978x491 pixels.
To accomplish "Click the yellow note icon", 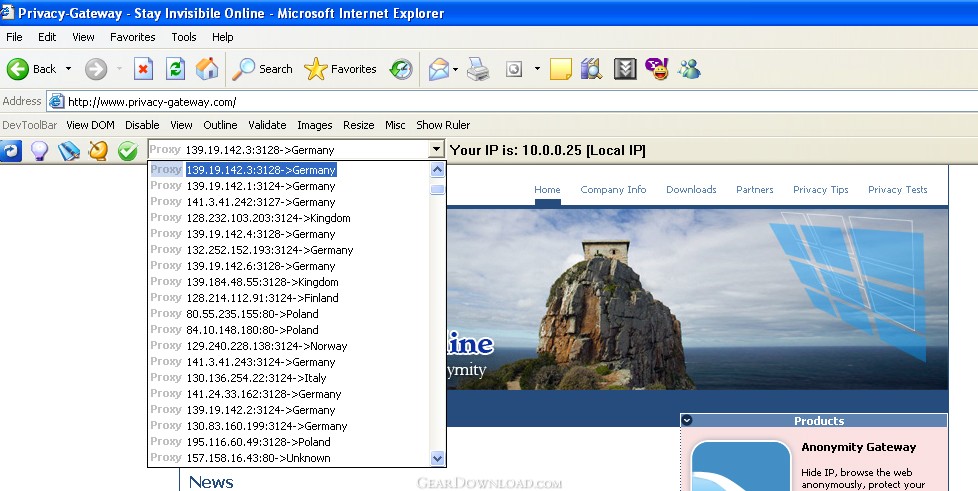I will coord(561,69).
